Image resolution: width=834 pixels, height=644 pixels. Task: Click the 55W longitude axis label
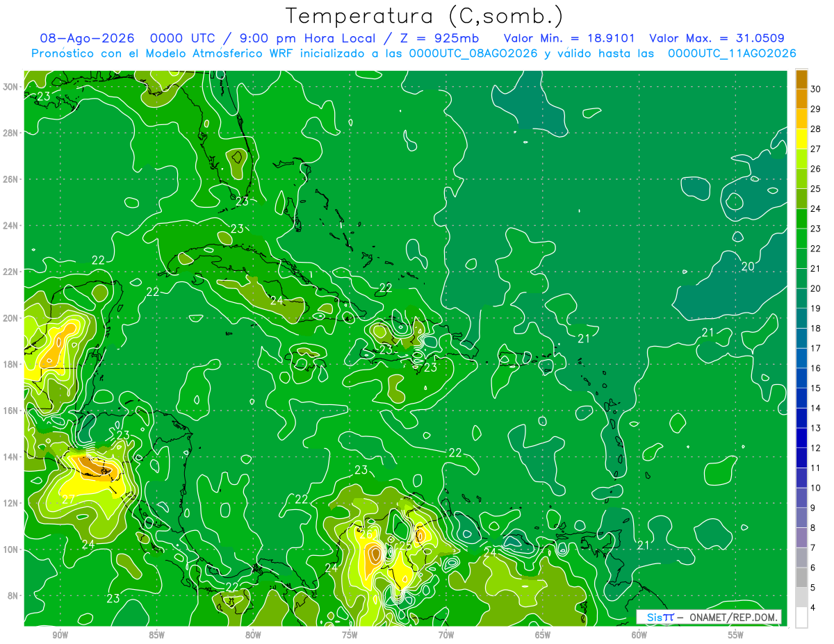736,635
